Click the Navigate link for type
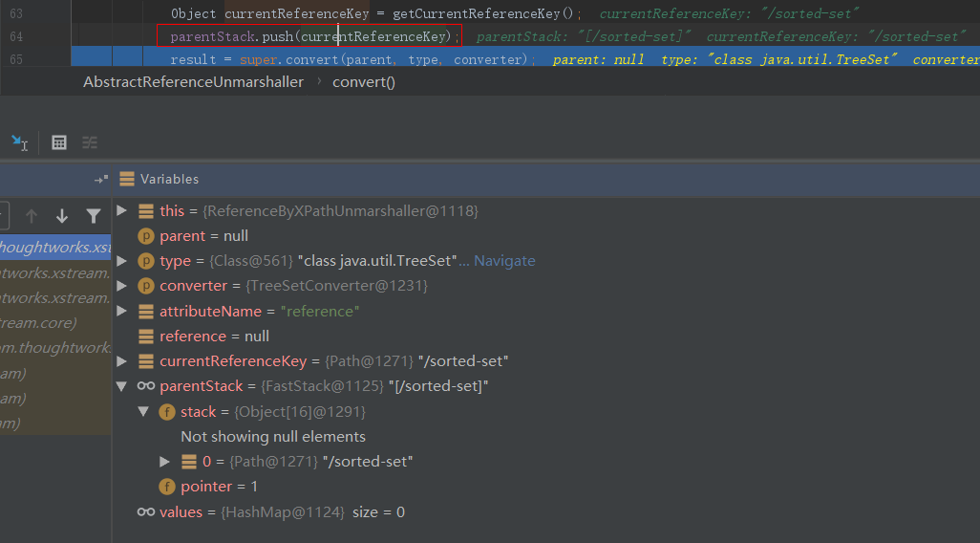The image size is (980, 543). pos(504,261)
